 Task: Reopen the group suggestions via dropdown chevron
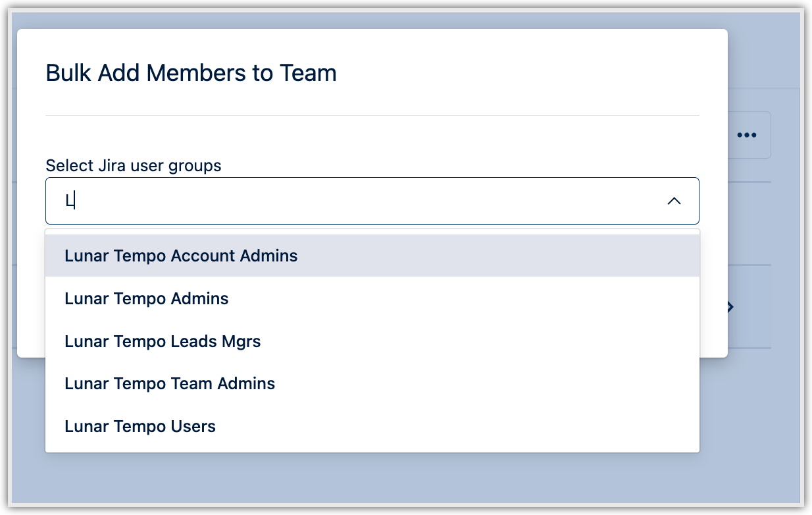click(674, 201)
